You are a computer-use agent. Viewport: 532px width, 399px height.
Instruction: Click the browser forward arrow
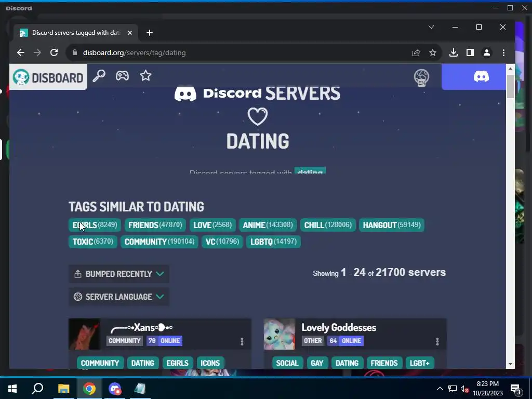(x=37, y=52)
